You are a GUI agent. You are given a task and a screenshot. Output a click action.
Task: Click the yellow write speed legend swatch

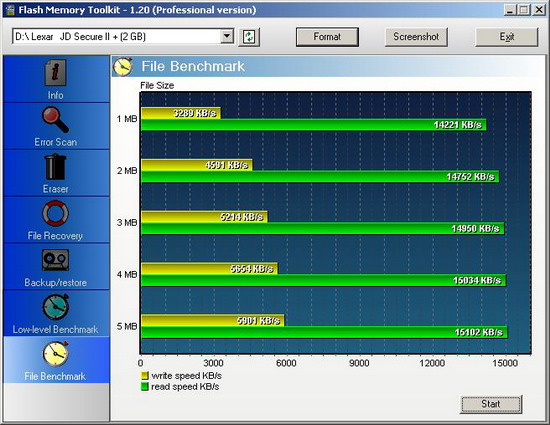(x=145, y=376)
